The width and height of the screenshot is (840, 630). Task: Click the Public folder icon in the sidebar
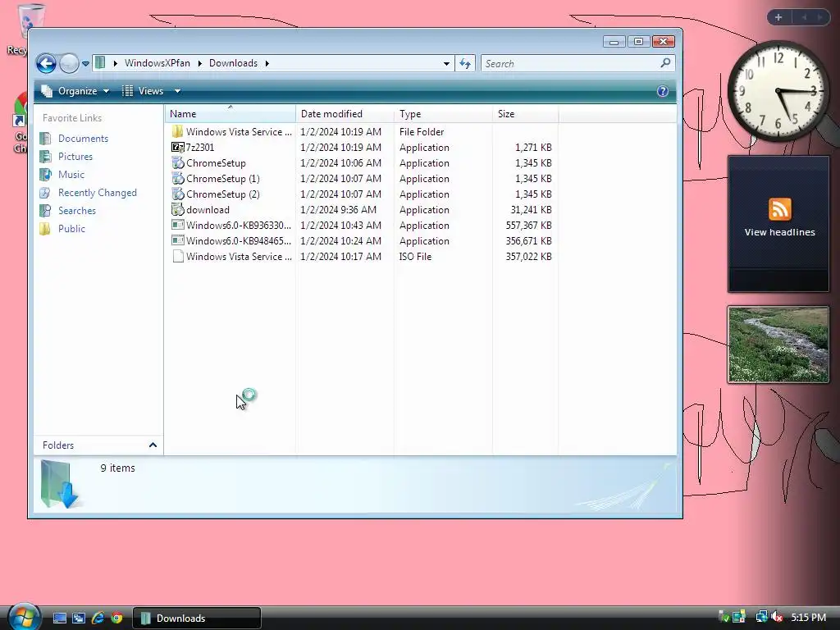tap(46, 229)
